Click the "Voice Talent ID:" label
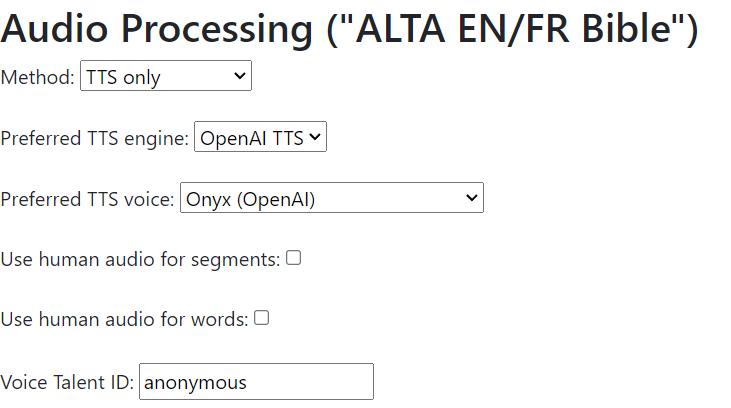 [67, 382]
